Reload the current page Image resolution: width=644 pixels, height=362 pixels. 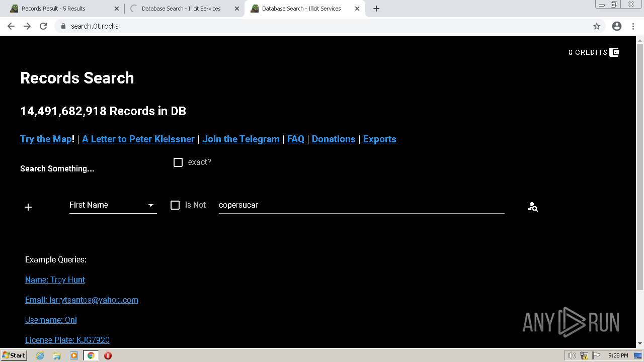[43, 26]
